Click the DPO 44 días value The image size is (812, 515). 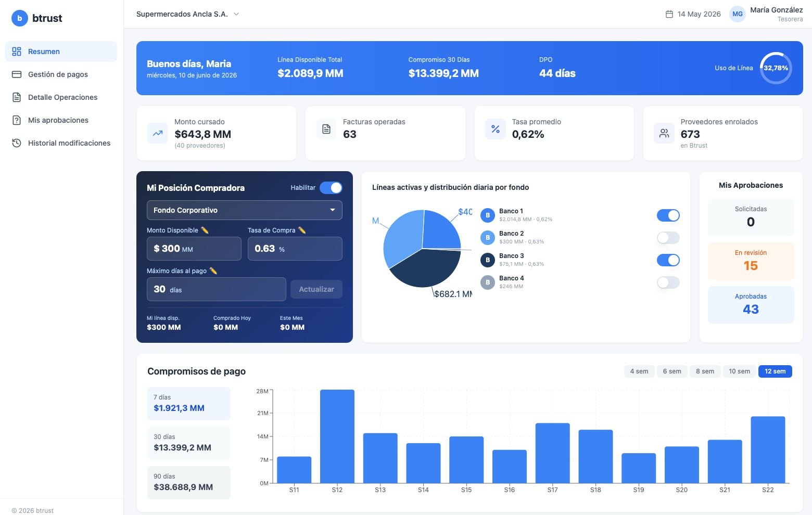pos(557,73)
